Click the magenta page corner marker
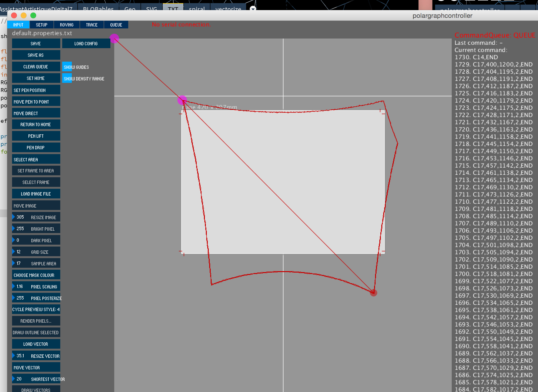Image resolution: width=538 pixels, height=392 pixels. (182, 100)
